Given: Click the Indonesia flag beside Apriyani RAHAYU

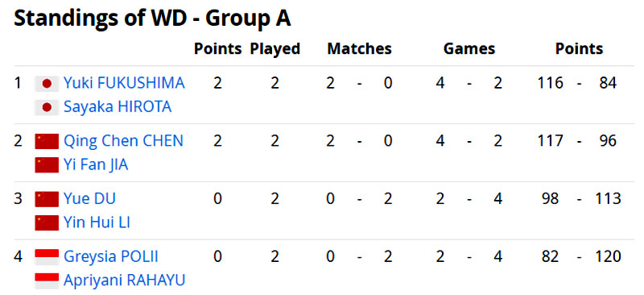Looking at the screenshot, I should (47, 280).
